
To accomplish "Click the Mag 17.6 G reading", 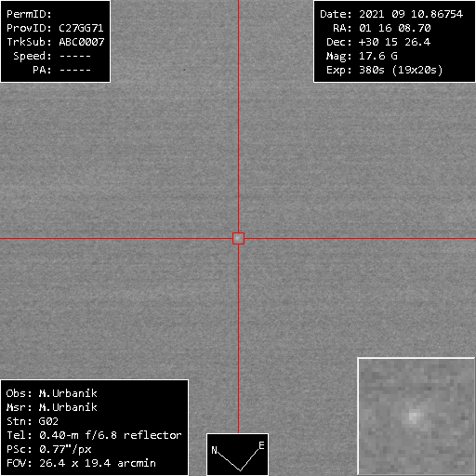I will pos(362,56).
